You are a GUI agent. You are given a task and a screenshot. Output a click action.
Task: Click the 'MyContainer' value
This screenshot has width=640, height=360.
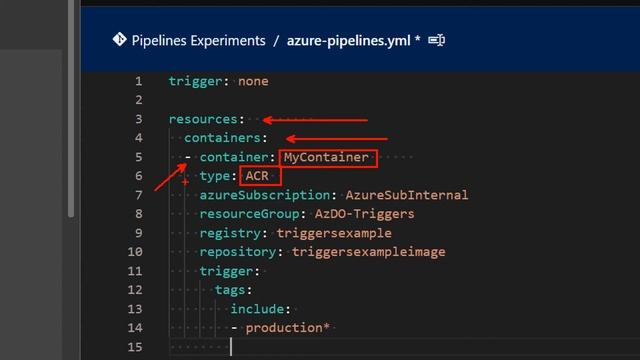327,157
